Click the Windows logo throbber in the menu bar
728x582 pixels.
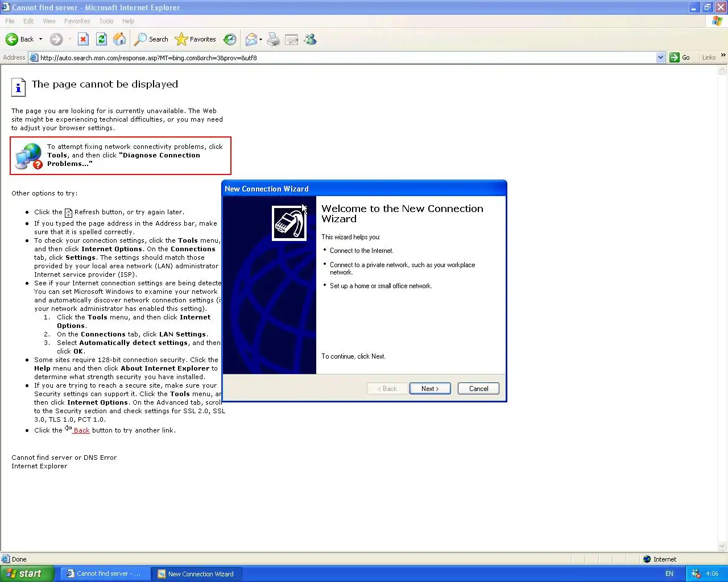pos(717,21)
